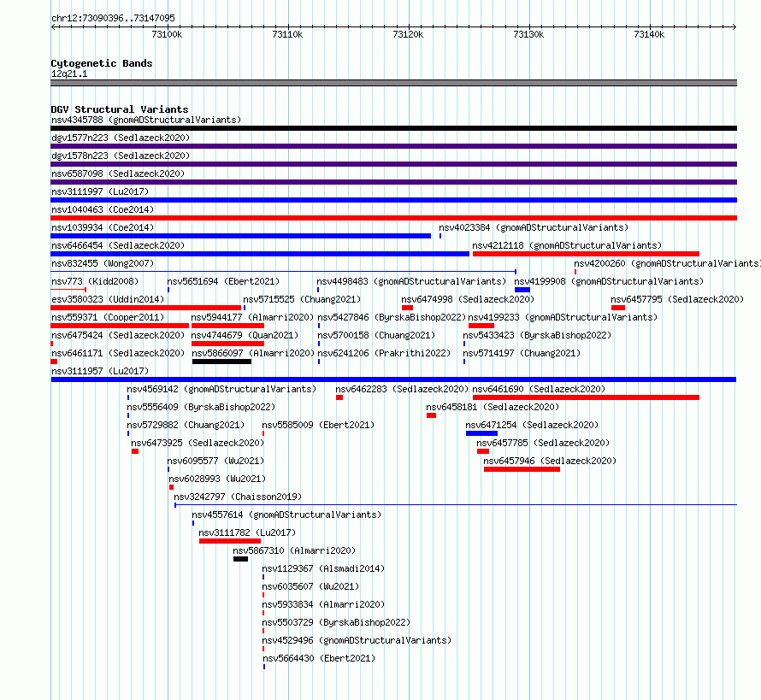Click nsv5585009 Ebert2021 label
The image size is (761, 700).
coord(318,425)
